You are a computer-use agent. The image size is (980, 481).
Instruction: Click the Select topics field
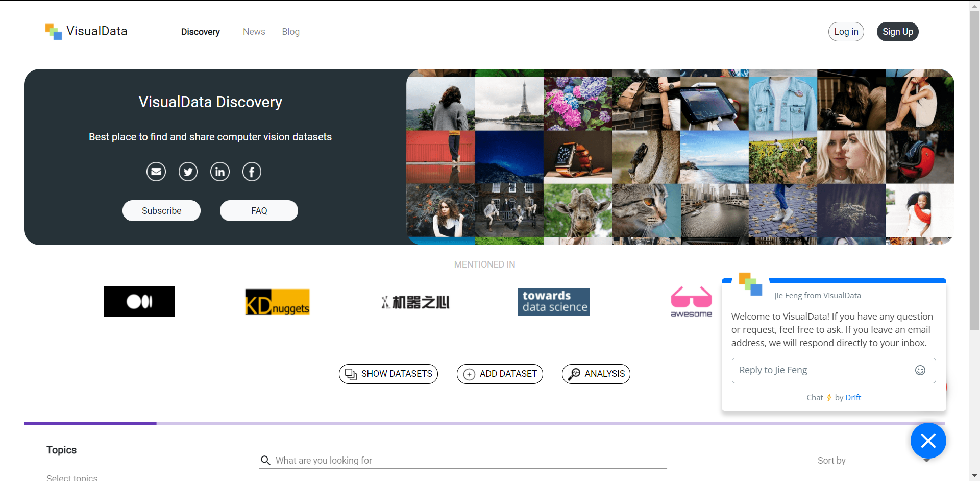(72, 477)
